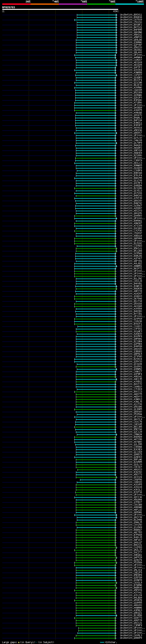This screenshot has width=146, height=644.
Task: Click the =100char. scale legend bar
Action: [x=102, y=642]
